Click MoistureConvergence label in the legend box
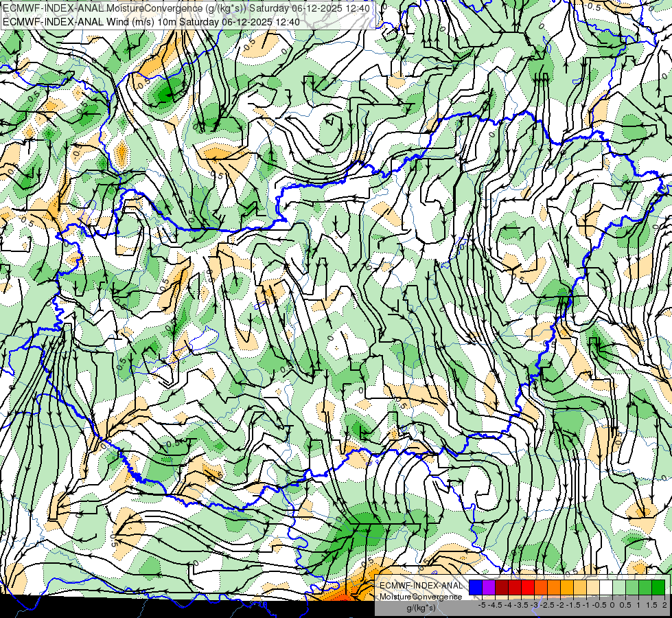 point(421,597)
